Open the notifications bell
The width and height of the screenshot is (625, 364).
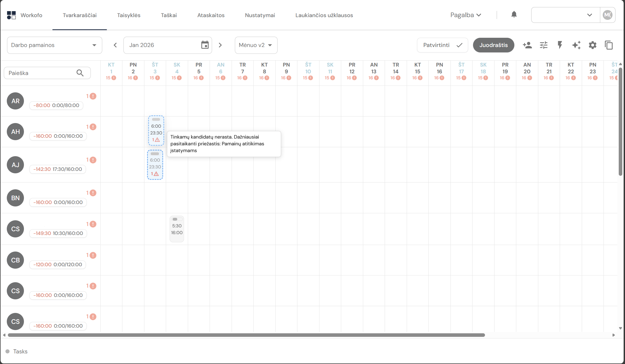click(514, 14)
